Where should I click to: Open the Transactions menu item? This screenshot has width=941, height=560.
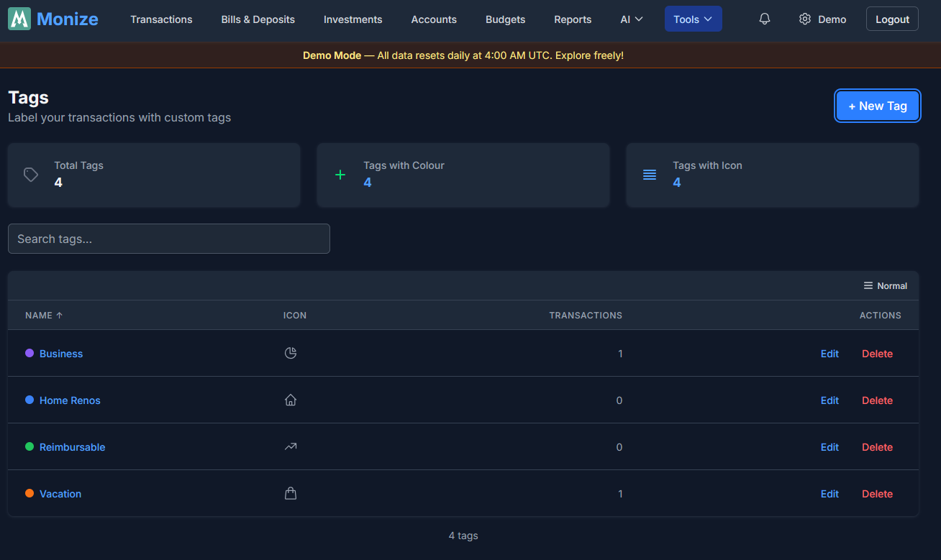[x=161, y=19]
